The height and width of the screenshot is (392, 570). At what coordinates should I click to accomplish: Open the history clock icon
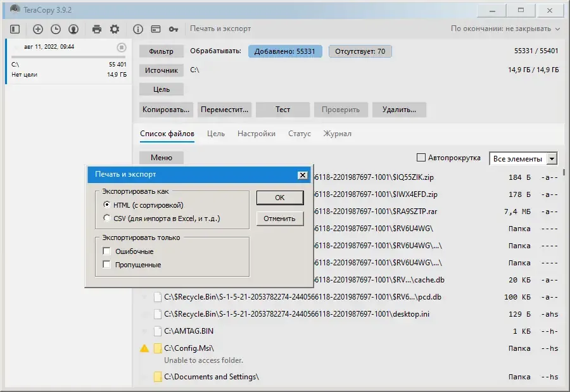(56, 29)
